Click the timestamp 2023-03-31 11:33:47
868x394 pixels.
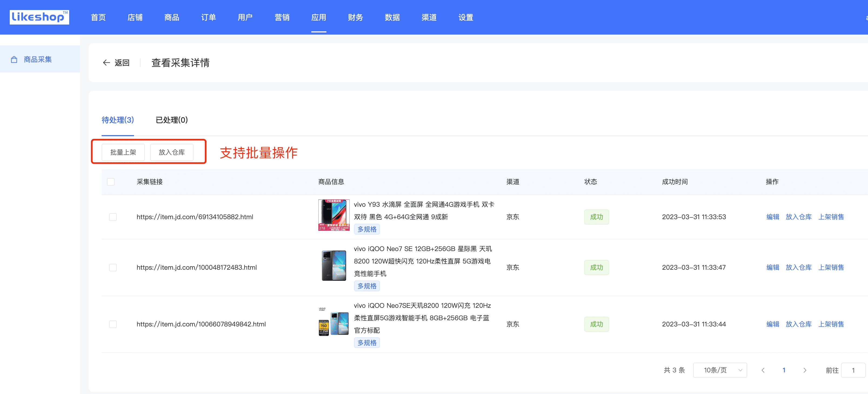click(x=694, y=268)
